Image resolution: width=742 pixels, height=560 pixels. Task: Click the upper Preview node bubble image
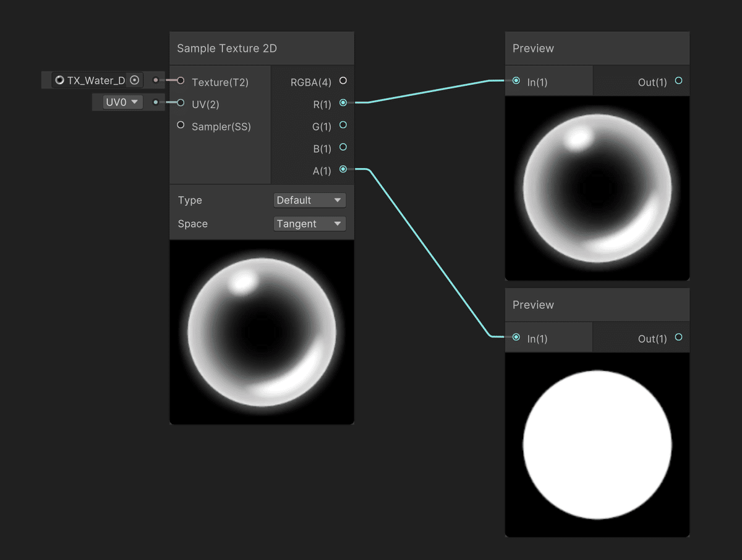click(x=597, y=188)
